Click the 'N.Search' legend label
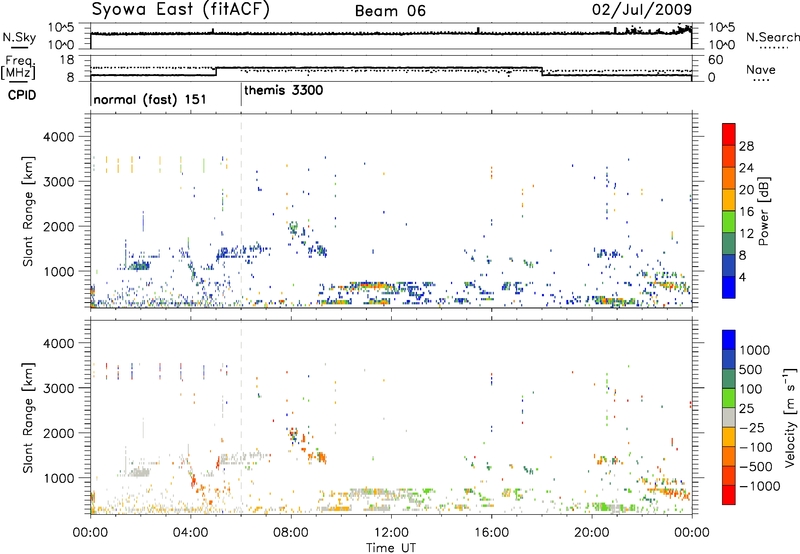Viewport: 800px width, 554px height. point(773,37)
